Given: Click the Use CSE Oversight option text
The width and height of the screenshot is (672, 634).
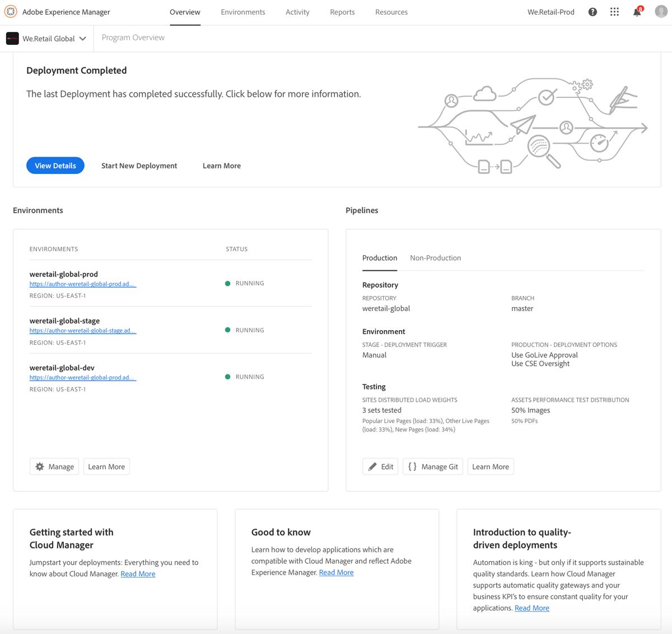Looking at the screenshot, I should coord(540,364).
